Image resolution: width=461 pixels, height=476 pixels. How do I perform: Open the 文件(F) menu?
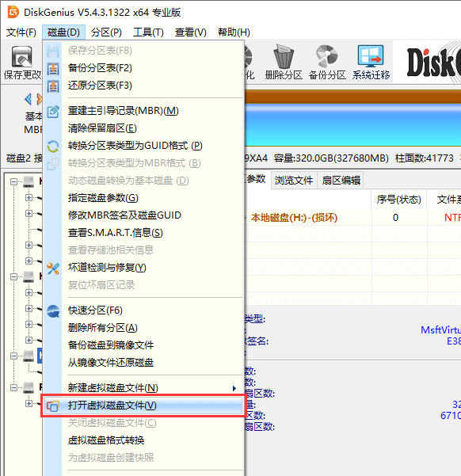(x=21, y=32)
